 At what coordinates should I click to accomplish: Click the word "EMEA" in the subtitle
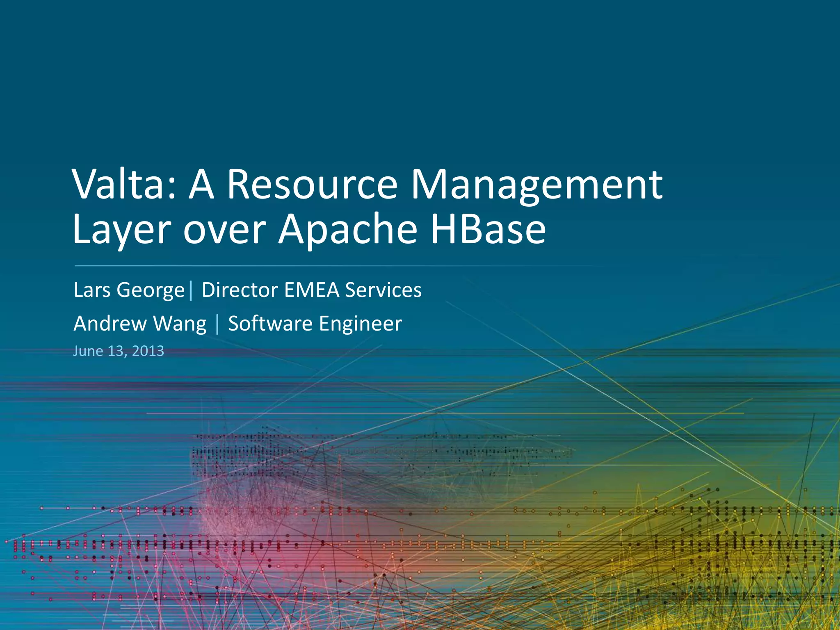pos(312,290)
